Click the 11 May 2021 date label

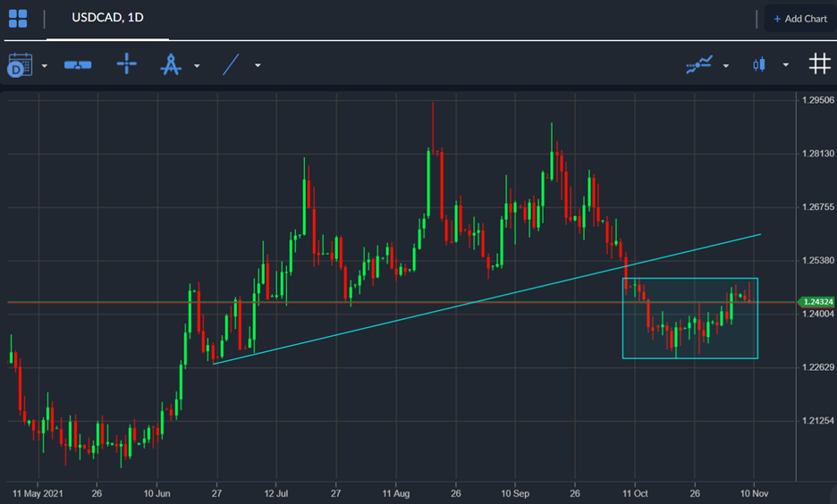[38, 493]
